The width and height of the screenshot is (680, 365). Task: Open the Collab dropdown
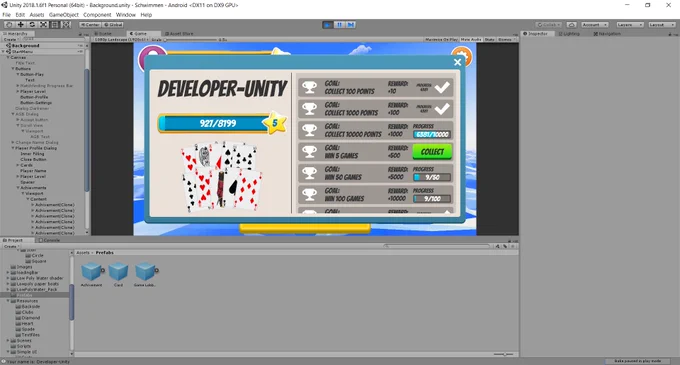pos(549,25)
